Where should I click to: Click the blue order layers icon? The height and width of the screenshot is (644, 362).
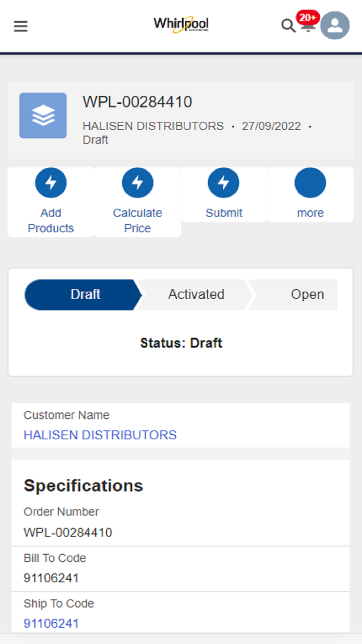point(43,116)
